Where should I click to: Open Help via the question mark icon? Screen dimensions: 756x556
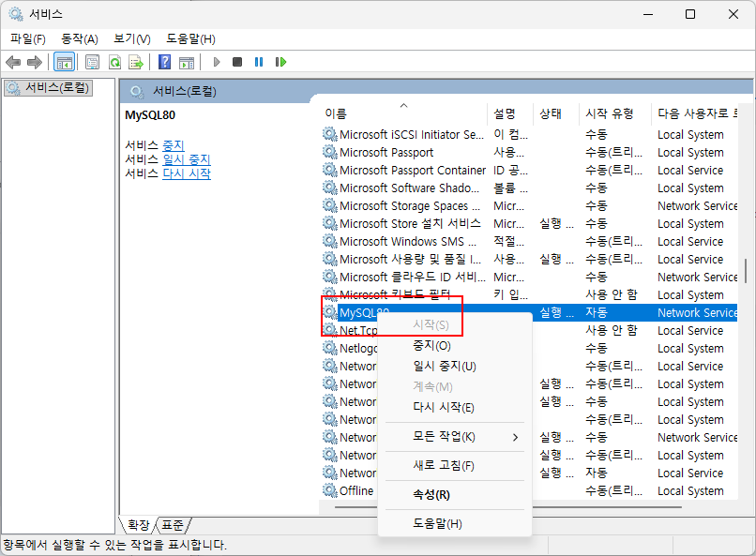pyautogui.click(x=164, y=62)
